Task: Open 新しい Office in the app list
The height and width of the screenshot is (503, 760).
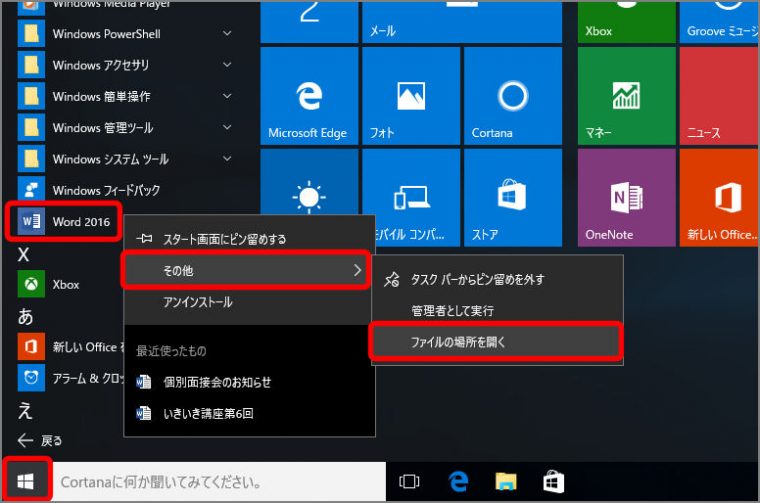Action: 70,347
